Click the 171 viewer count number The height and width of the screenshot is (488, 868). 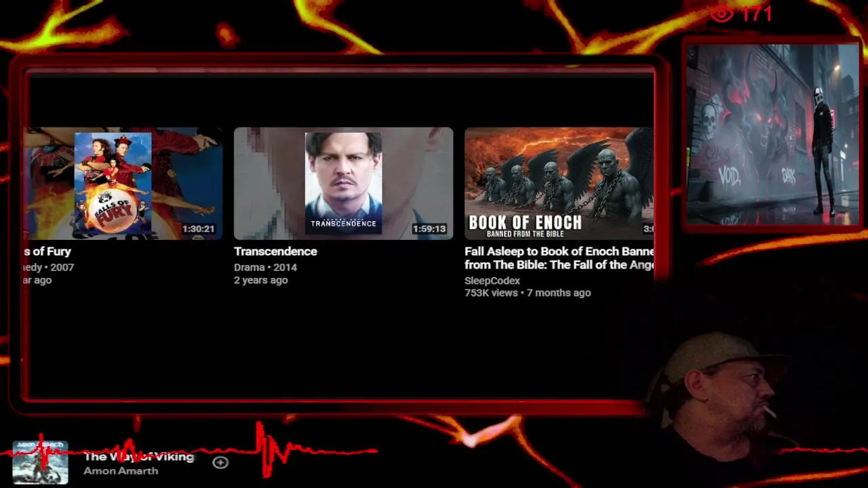click(x=756, y=14)
